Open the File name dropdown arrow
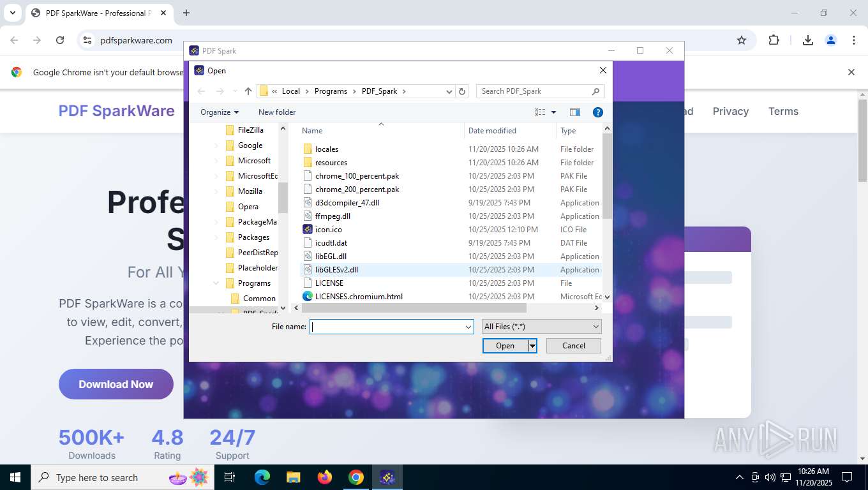Image resolution: width=868 pixels, height=490 pixels. (468, 327)
